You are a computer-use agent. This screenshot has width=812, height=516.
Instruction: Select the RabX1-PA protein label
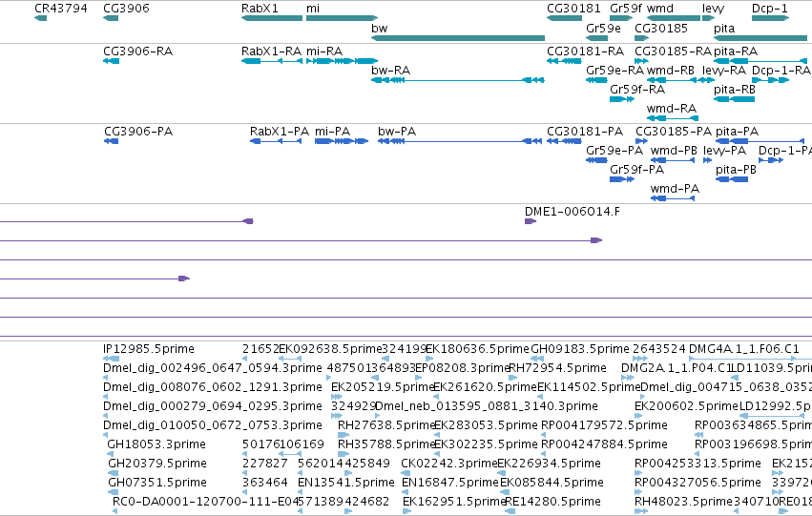click(280, 132)
